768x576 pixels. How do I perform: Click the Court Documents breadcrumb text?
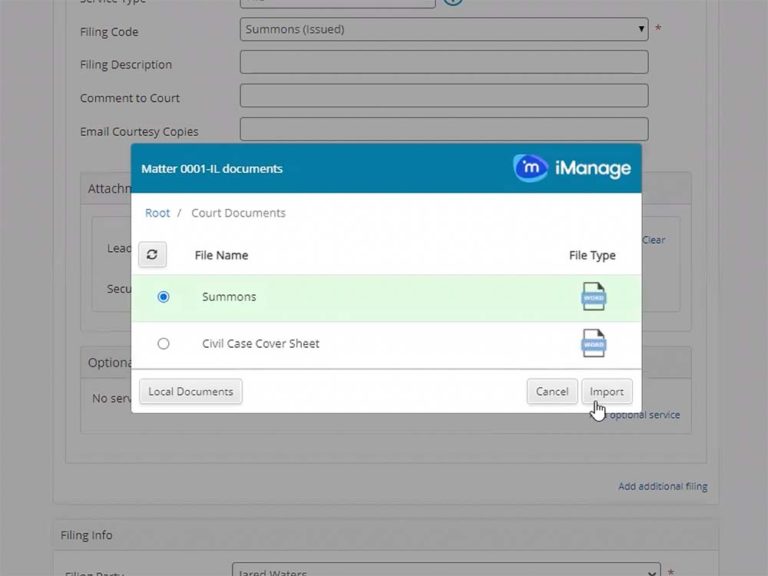pyautogui.click(x=238, y=213)
